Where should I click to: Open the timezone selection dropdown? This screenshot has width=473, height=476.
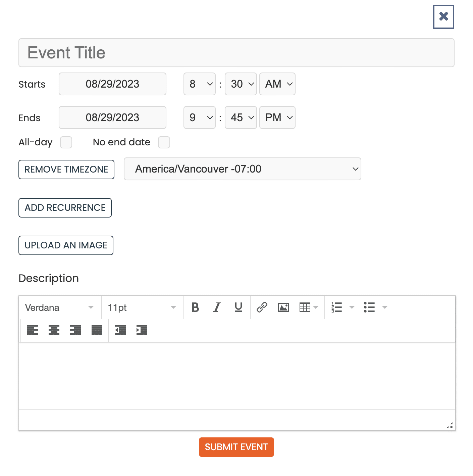(243, 169)
